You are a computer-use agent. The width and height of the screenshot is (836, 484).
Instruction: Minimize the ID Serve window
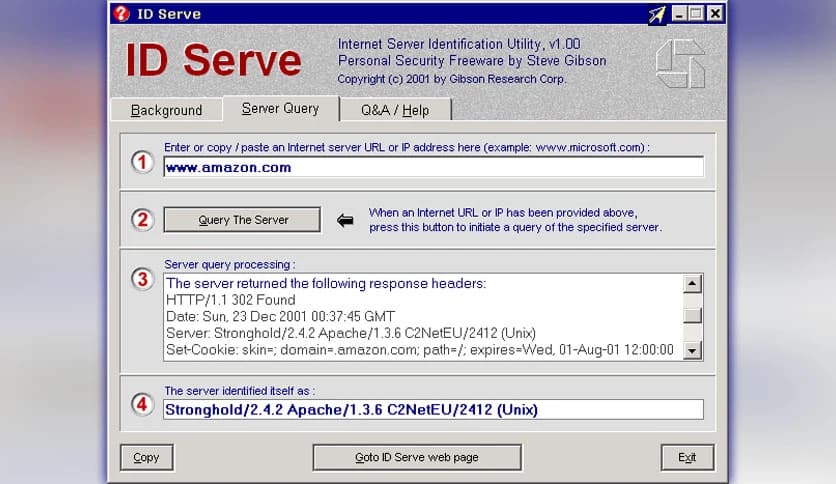[x=679, y=14]
